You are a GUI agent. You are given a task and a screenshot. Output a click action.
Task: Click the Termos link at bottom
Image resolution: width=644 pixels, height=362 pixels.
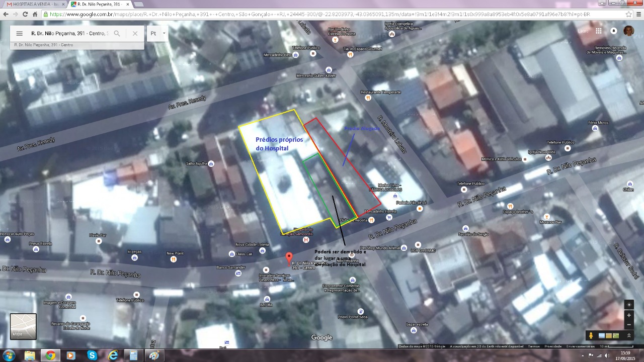pos(534,346)
